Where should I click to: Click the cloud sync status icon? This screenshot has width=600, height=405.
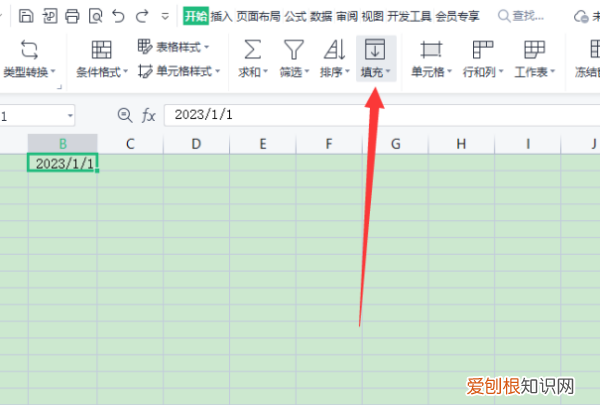[581, 16]
